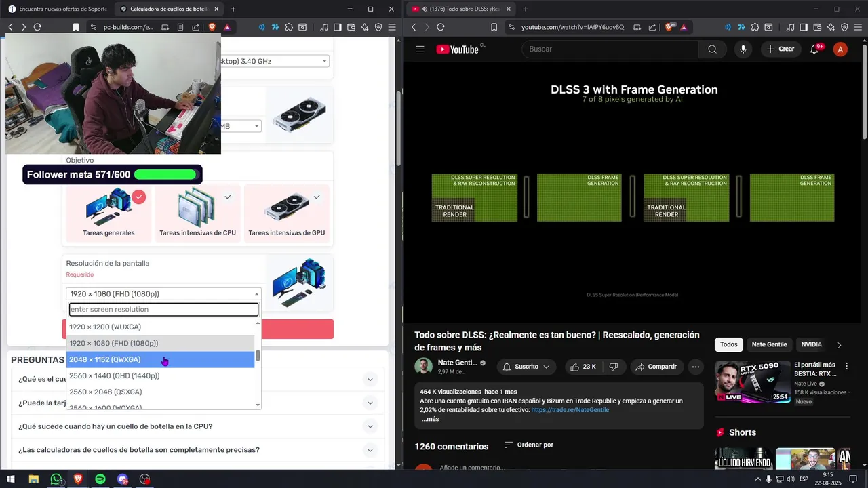The image size is (868, 488).
Task: Select Tareas intensivas de CPU objective
Action: coord(197,214)
